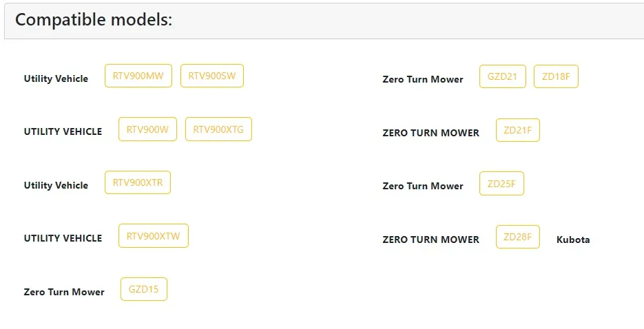The width and height of the screenshot is (644, 329).
Task: Click Utility Vehicle label beside RTV900MW
Action: pyautogui.click(x=56, y=79)
